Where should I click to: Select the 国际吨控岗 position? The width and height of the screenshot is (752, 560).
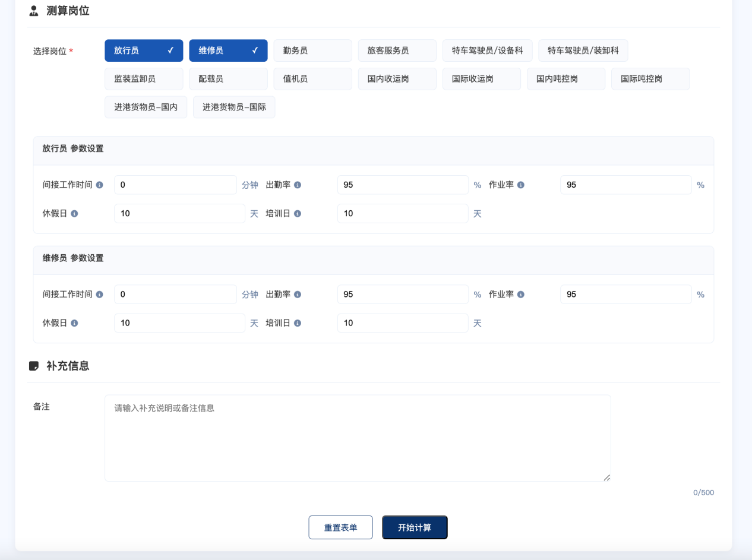650,79
